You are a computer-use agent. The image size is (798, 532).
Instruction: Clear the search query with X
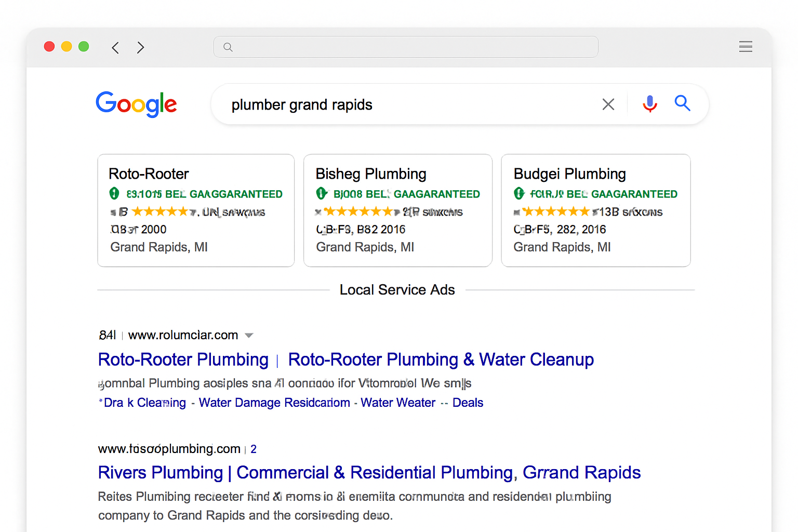pyautogui.click(x=608, y=104)
